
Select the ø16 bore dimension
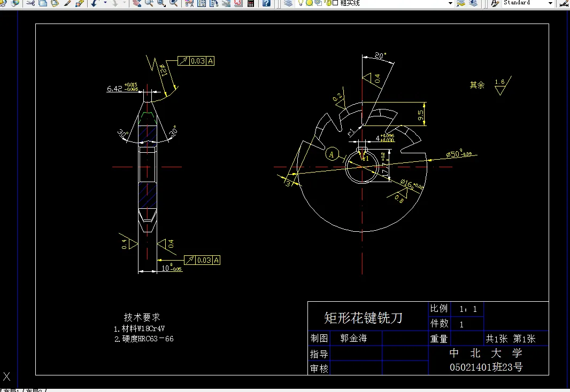[412, 184]
